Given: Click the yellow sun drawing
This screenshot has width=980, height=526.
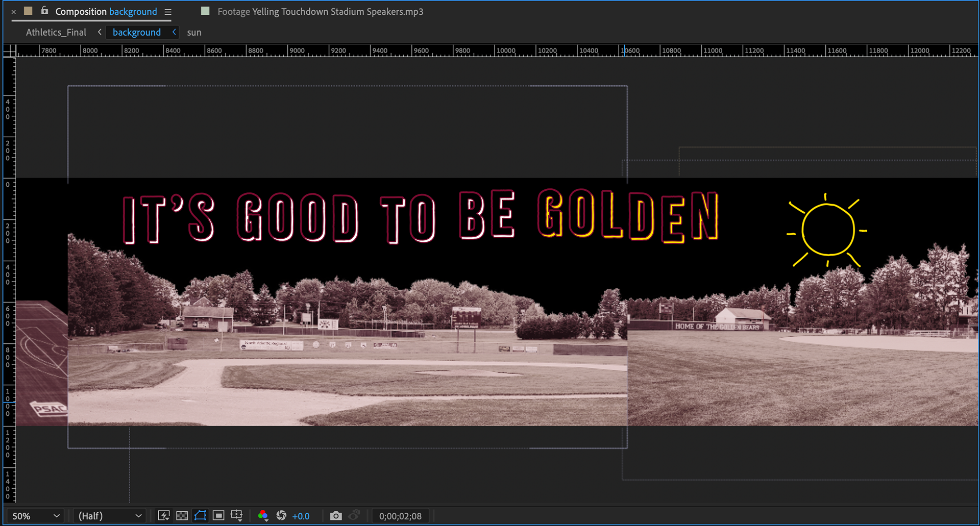Looking at the screenshot, I should coord(827,231).
